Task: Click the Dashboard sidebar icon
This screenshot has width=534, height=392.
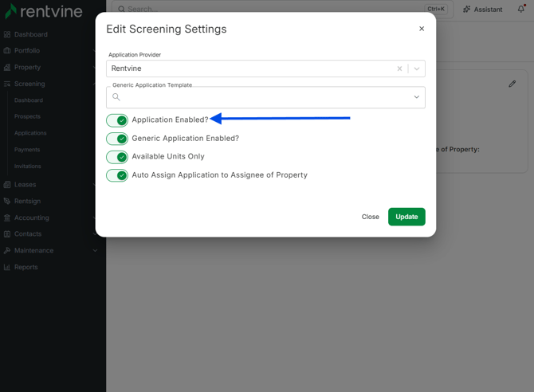Action: point(7,34)
